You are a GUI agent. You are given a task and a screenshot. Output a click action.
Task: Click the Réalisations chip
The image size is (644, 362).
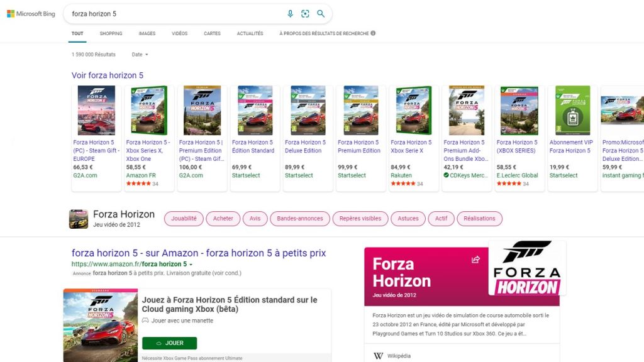coord(479,218)
